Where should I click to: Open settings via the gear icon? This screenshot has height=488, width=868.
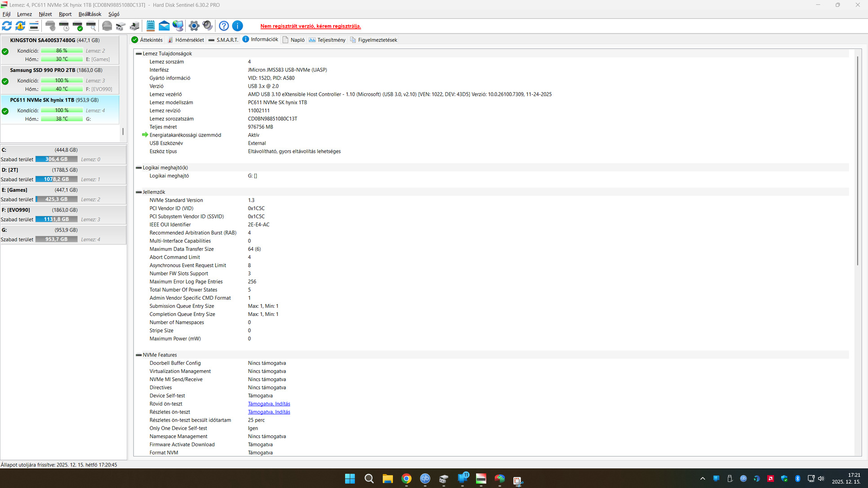tap(194, 26)
